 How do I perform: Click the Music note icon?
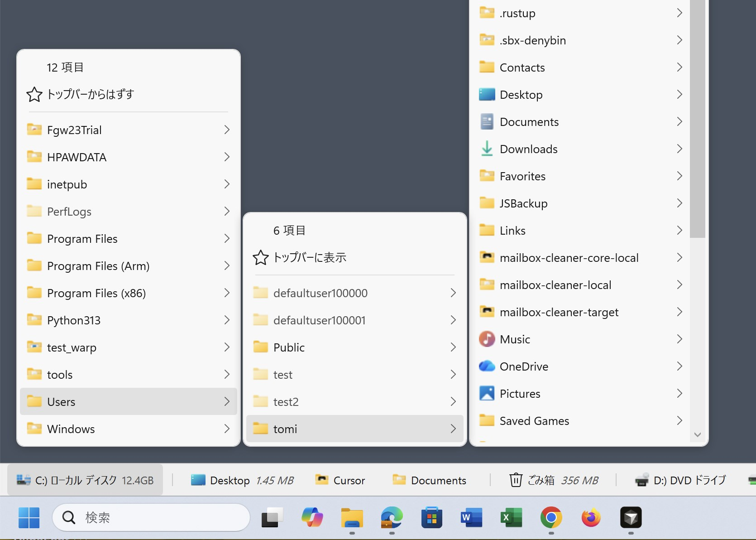click(x=487, y=339)
